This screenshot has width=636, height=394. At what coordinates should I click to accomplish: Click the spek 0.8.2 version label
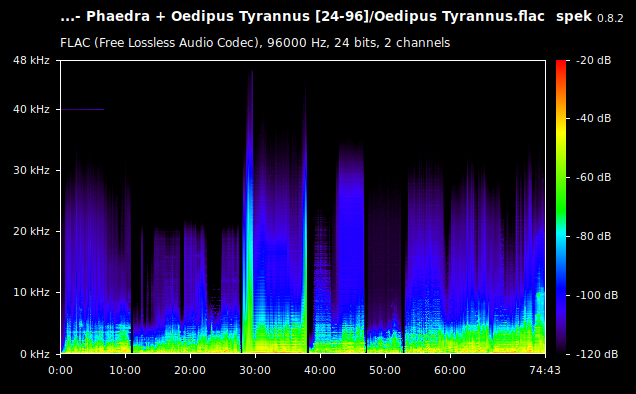tap(589, 17)
